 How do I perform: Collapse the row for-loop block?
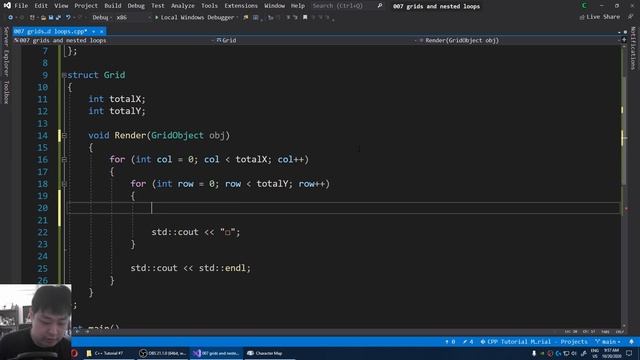[x=64, y=184]
